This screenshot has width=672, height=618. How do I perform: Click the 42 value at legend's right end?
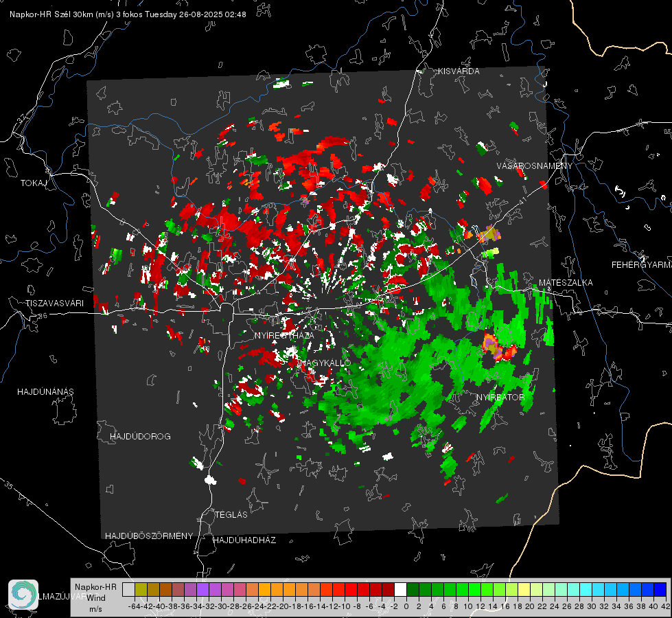pos(665,606)
